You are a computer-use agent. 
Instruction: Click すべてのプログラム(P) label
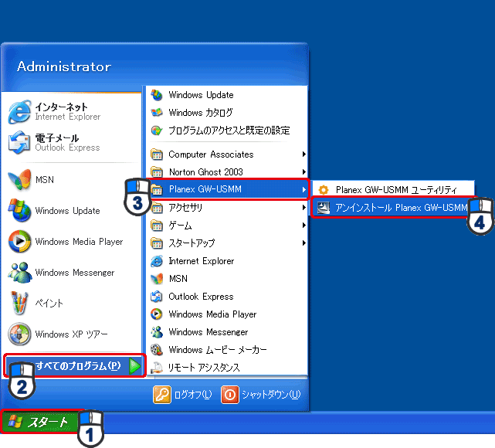(78, 366)
